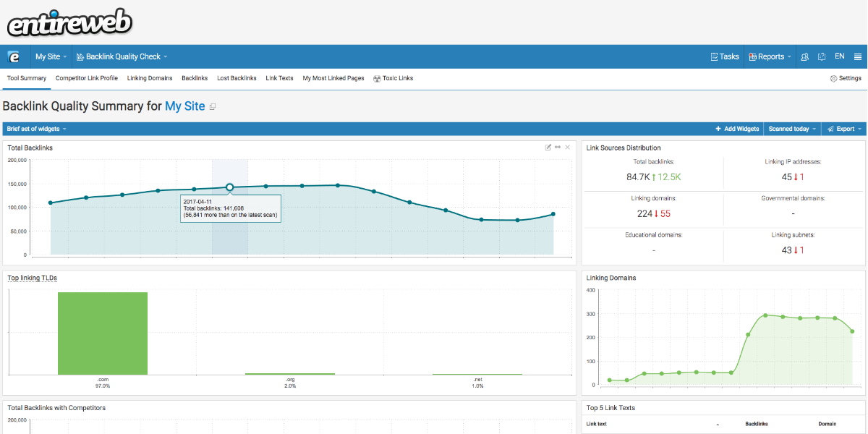This screenshot has height=434, width=868.
Task: View the Link Texts tab
Action: click(279, 78)
